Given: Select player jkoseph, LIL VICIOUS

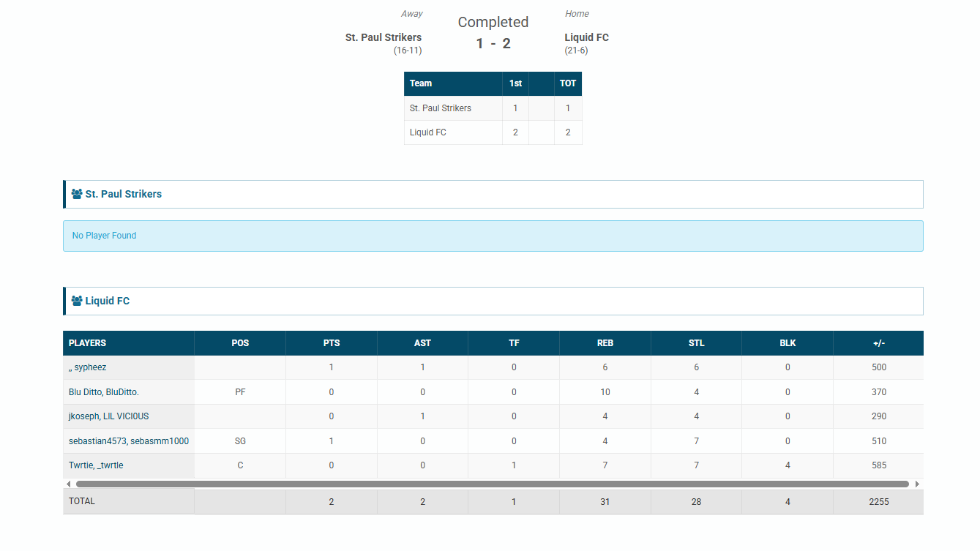Looking at the screenshot, I should [x=108, y=416].
